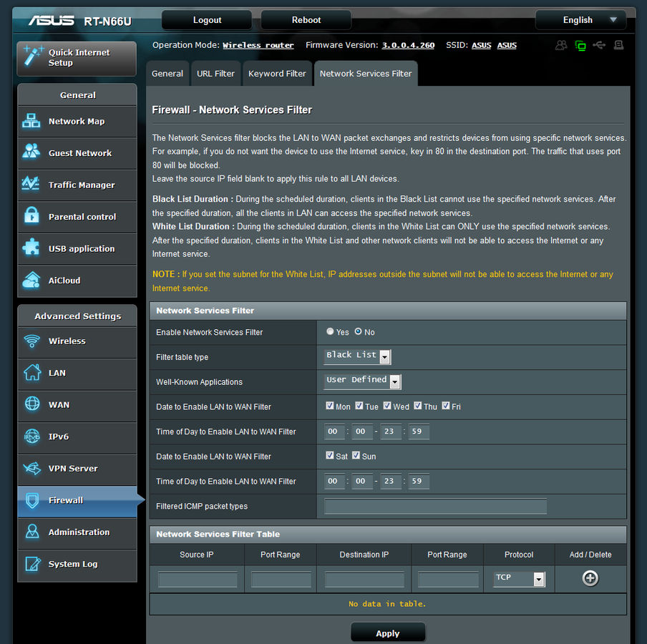647x644 pixels.
Task: Click the second ASUS SSID link
Action: (507, 45)
